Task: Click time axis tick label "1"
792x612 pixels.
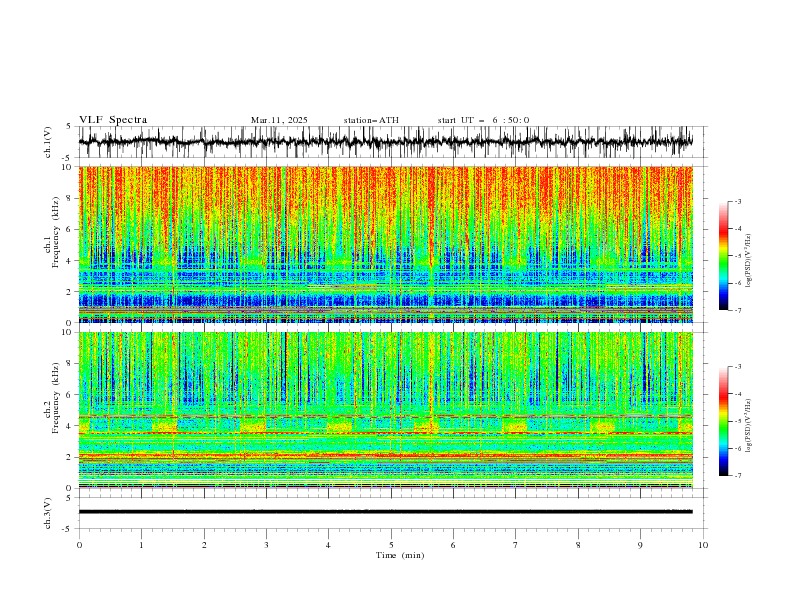Action: [x=141, y=545]
